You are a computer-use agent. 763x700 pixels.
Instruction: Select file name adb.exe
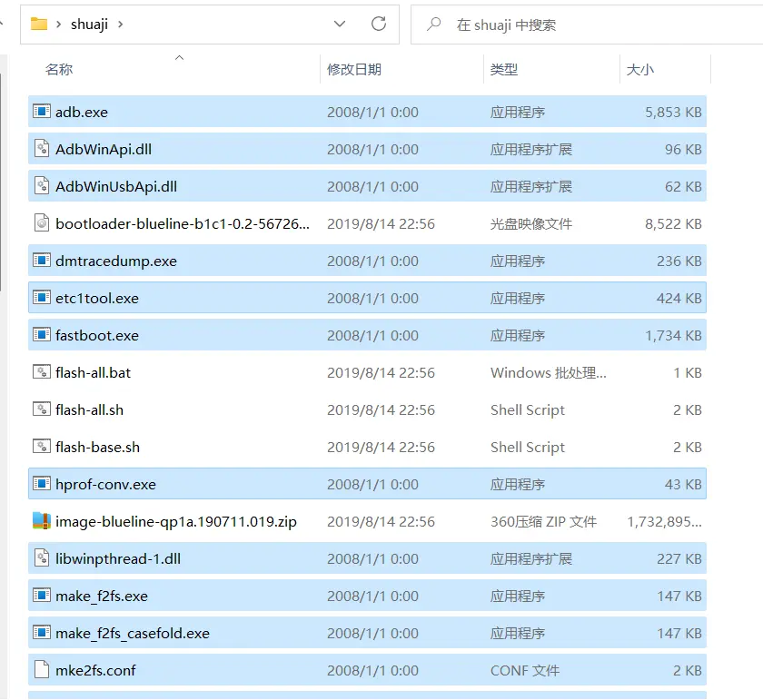tap(82, 112)
